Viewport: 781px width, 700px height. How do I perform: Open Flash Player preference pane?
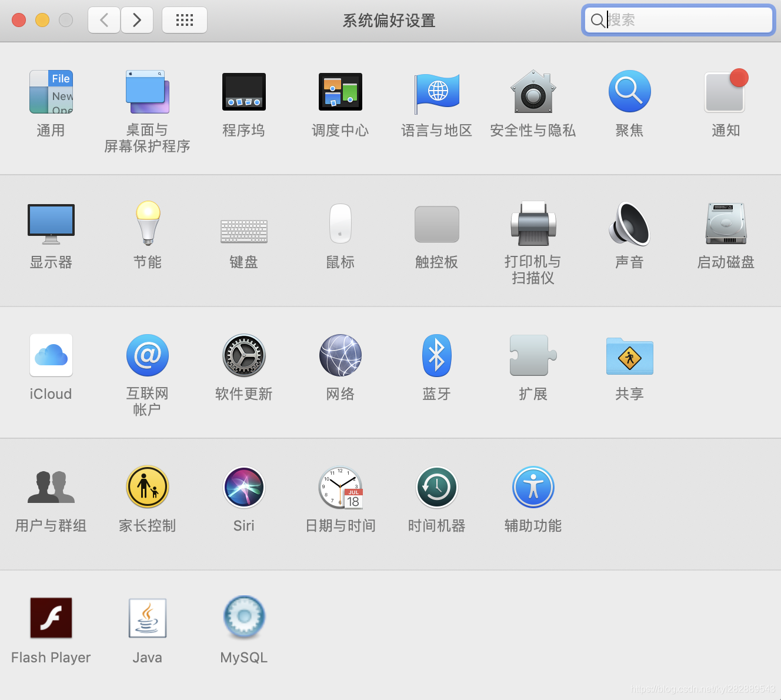51,618
